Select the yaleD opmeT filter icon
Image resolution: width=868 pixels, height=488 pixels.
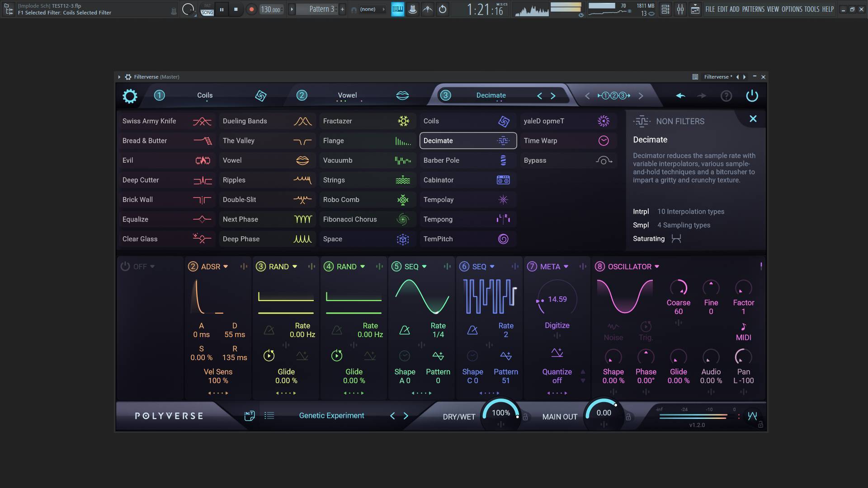(604, 121)
